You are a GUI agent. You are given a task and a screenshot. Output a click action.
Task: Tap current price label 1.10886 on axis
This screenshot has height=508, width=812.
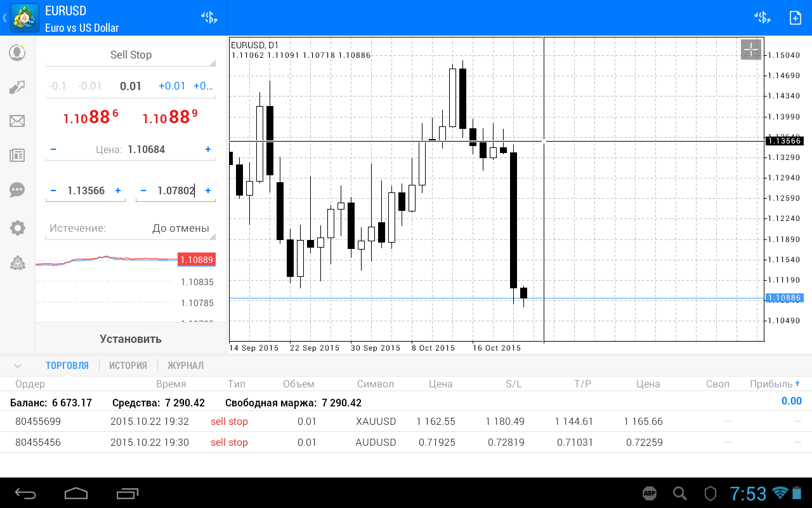(x=785, y=298)
